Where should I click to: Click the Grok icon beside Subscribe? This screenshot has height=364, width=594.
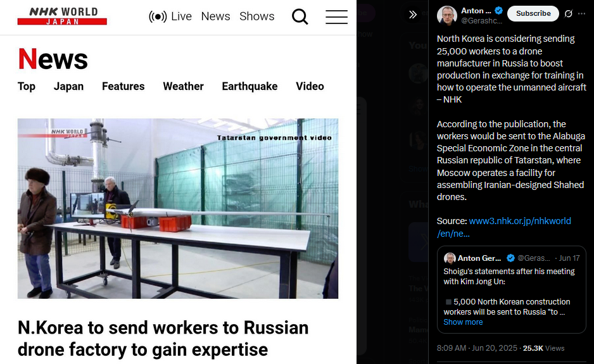[x=568, y=14]
